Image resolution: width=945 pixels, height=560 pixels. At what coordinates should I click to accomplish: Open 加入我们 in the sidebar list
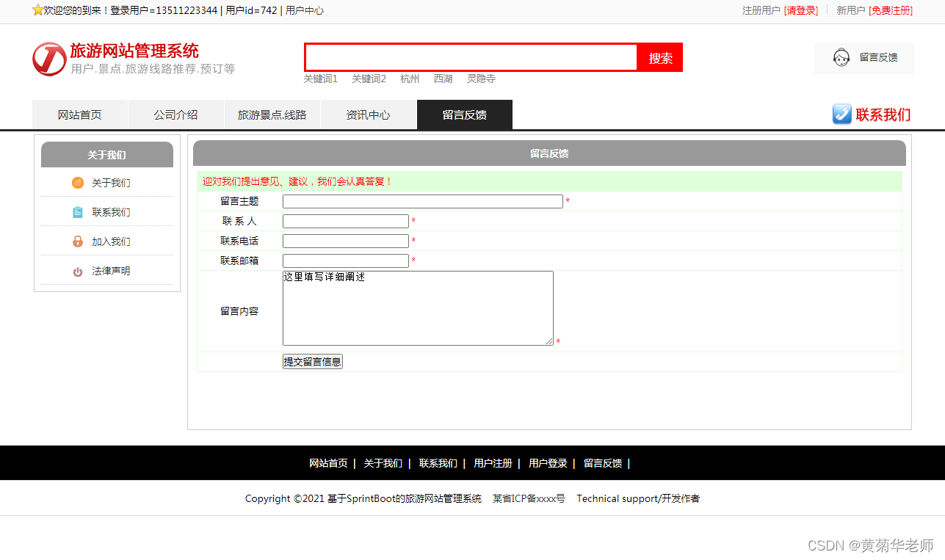tap(111, 241)
